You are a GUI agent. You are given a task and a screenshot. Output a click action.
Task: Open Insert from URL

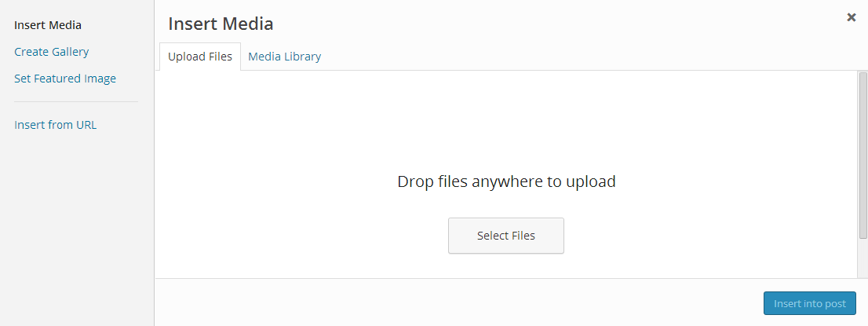coord(56,125)
